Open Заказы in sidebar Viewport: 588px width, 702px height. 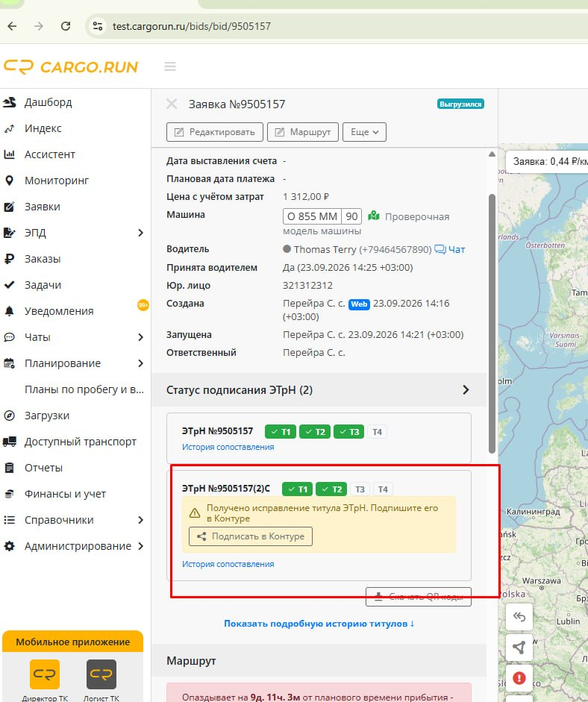(x=43, y=259)
